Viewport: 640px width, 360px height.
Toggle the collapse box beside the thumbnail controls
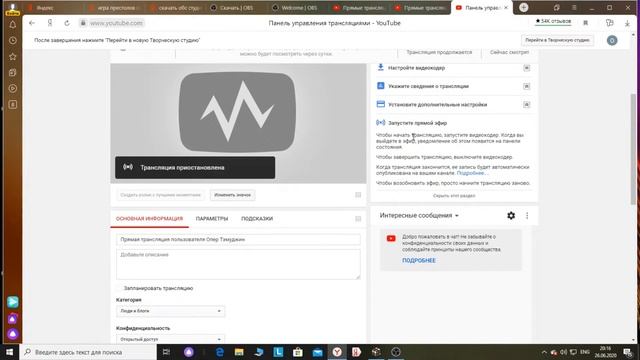tap(358, 195)
